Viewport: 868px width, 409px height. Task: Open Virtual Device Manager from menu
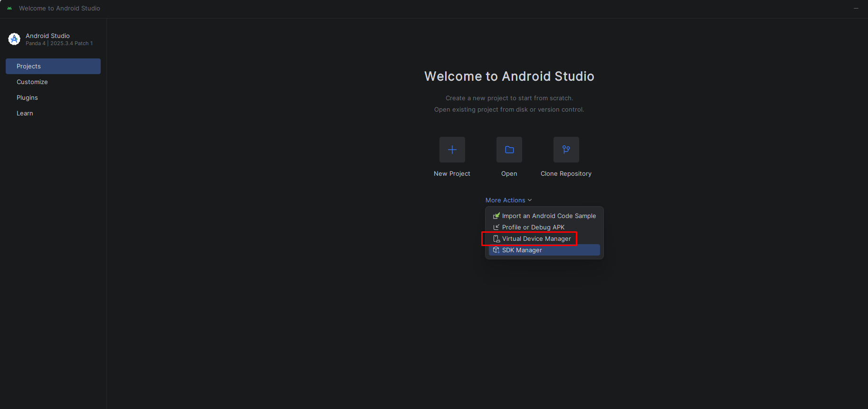[544, 238]
